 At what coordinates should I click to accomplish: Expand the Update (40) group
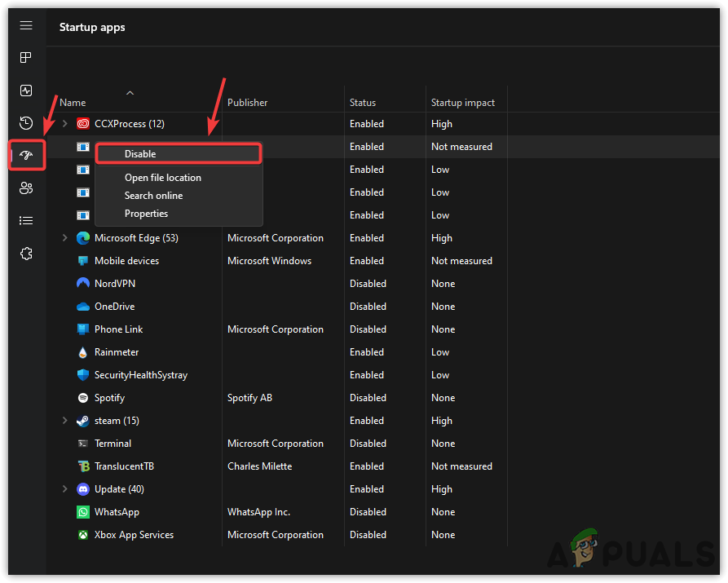(x=65, y=489)
